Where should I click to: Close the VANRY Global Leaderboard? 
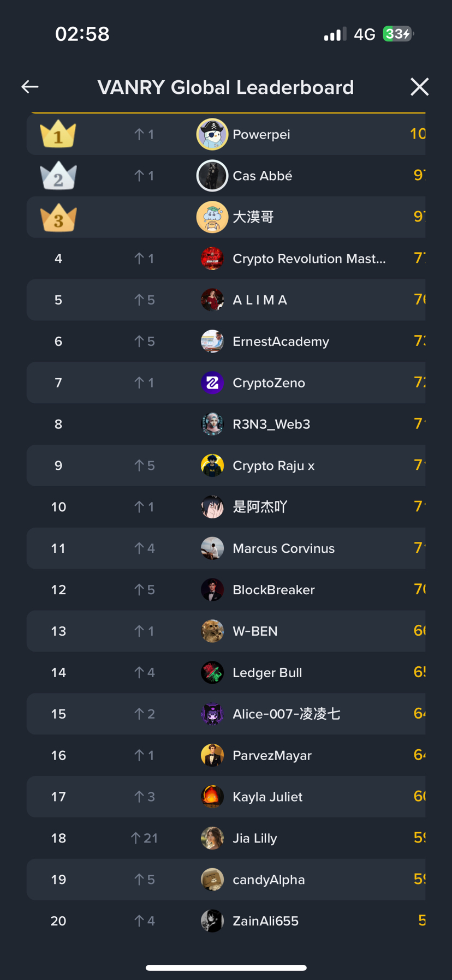419,87
